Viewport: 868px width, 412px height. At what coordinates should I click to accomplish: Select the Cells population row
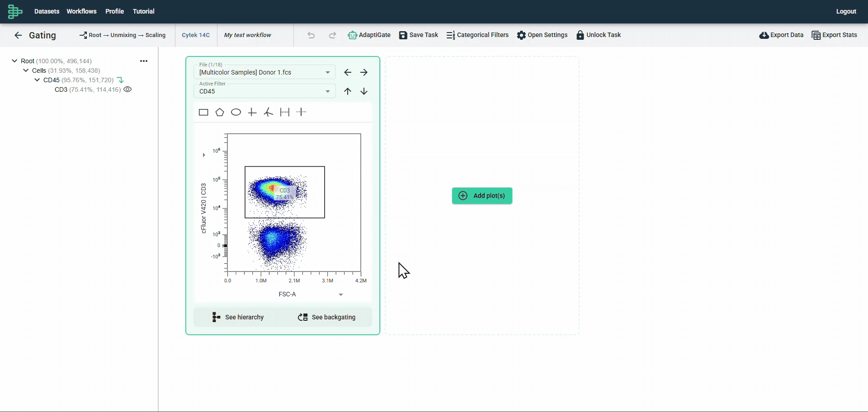[66, 70]
